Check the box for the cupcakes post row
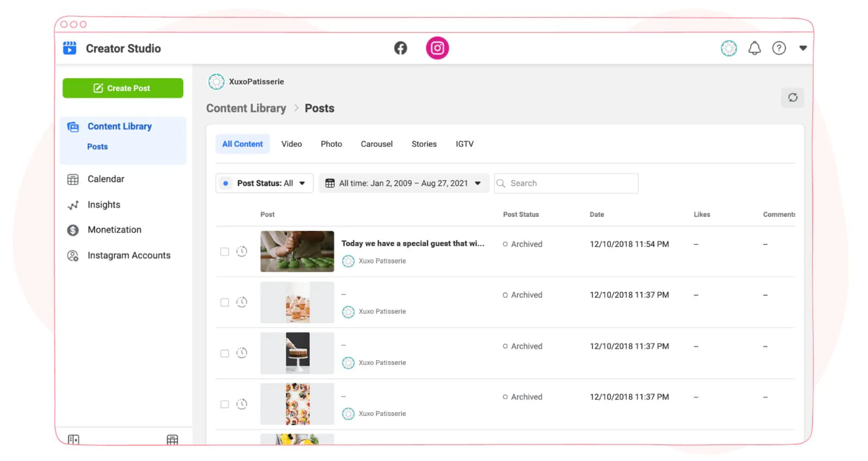The height and width of the screenshot is (461, 868). tap(225, 303)
